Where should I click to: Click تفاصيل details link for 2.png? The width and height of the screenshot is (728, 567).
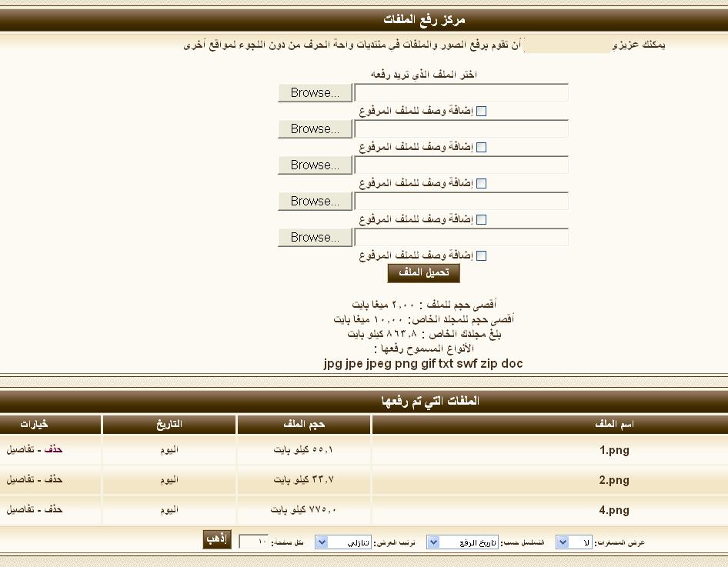tap(22, 479)
